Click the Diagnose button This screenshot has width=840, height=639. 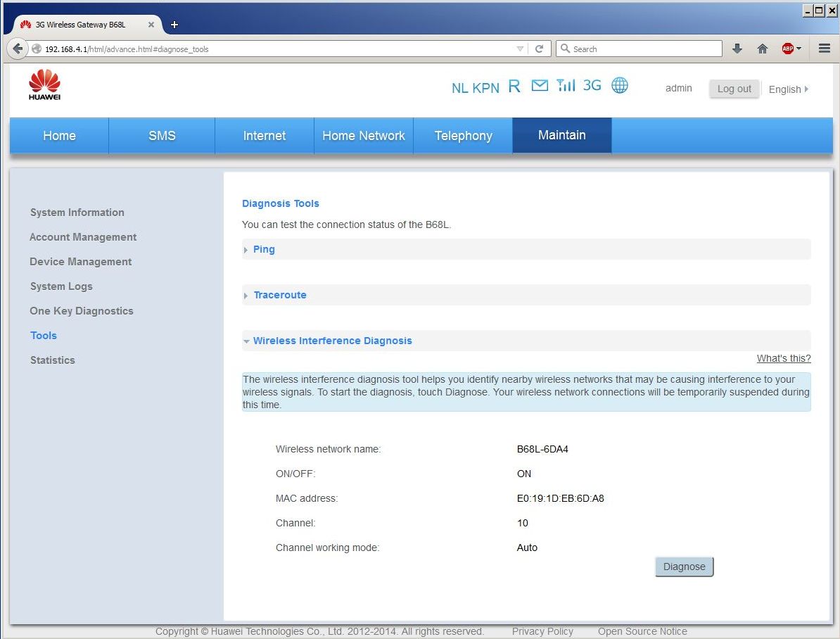click(x=684, y=567)
